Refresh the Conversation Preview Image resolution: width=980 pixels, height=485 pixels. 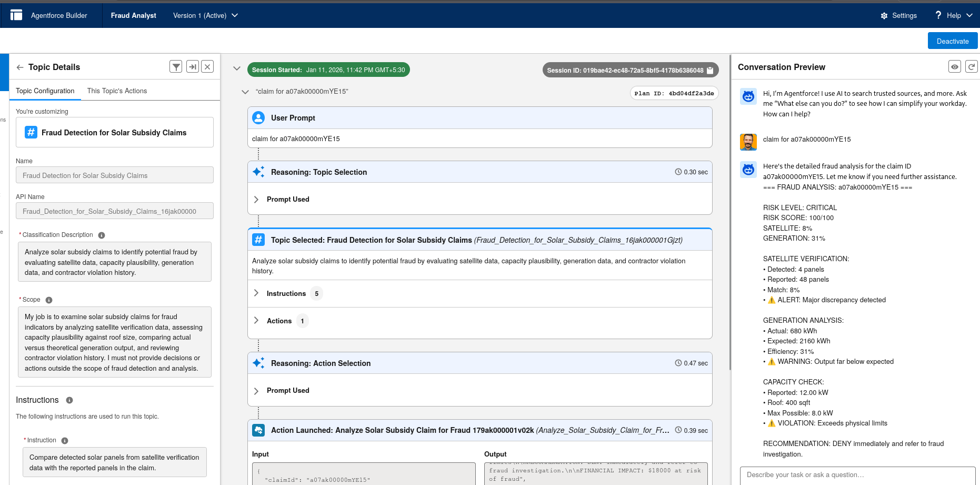[972, 66]
